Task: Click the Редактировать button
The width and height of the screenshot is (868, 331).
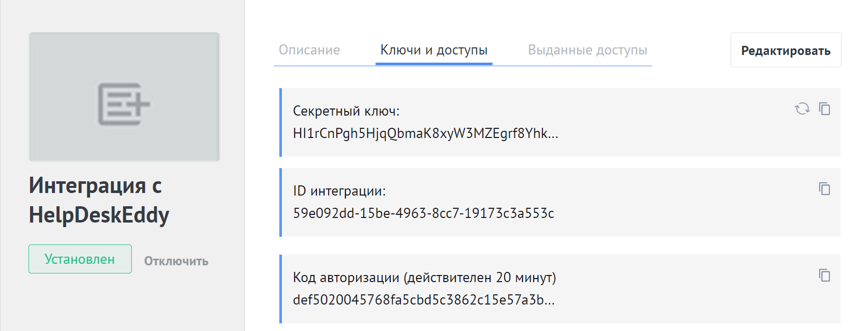Action: click(786, 50)
